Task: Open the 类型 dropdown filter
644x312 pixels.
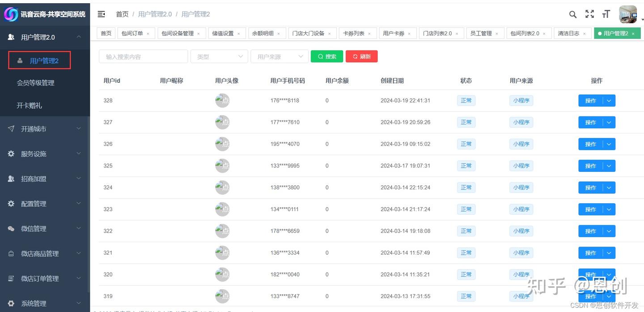Action: 219,56
